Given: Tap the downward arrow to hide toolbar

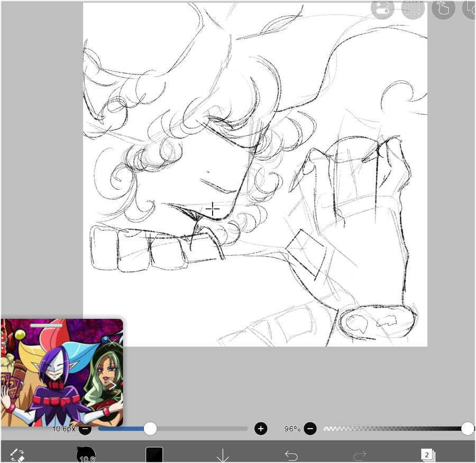Looking at the screenshot, I should (x=223, y=455).
